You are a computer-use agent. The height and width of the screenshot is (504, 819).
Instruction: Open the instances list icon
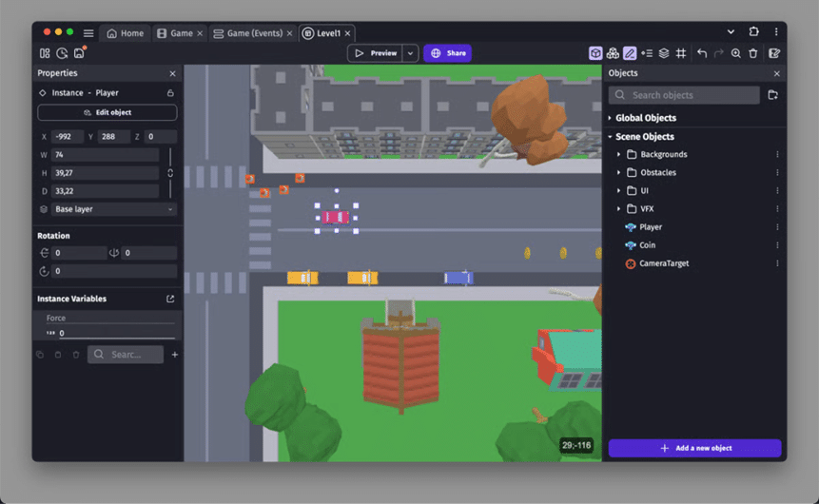[x=647, y=53]
